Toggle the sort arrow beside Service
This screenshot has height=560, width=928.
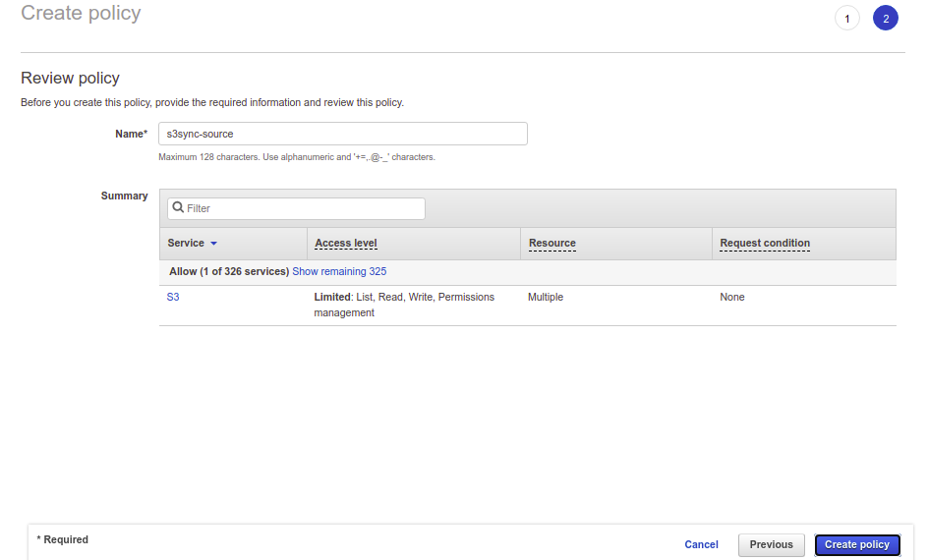(x=213, y=244)
